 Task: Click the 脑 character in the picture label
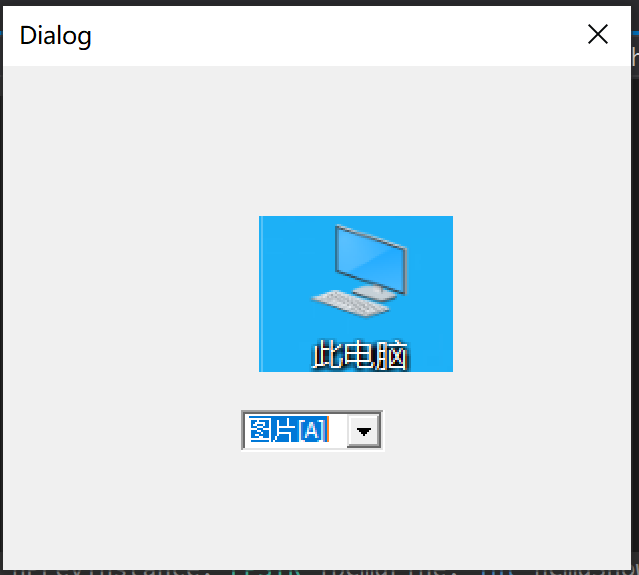pyautogui.click(x=392, y=355)
